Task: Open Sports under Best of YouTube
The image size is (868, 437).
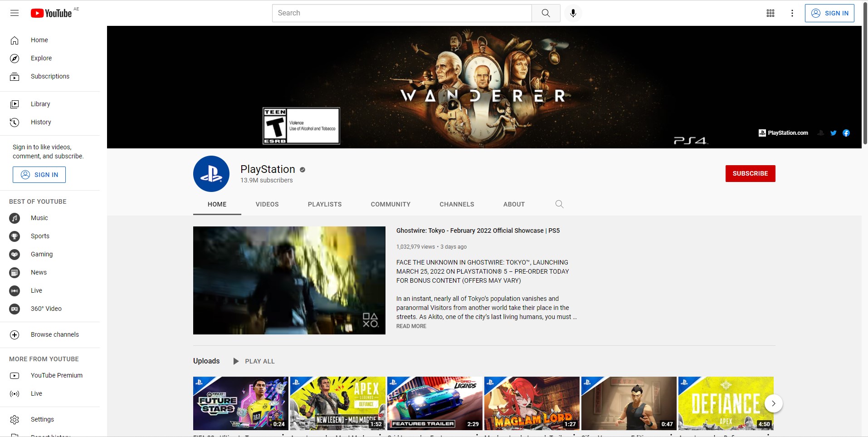Action: pyautogui.click(x=50, y=236)
